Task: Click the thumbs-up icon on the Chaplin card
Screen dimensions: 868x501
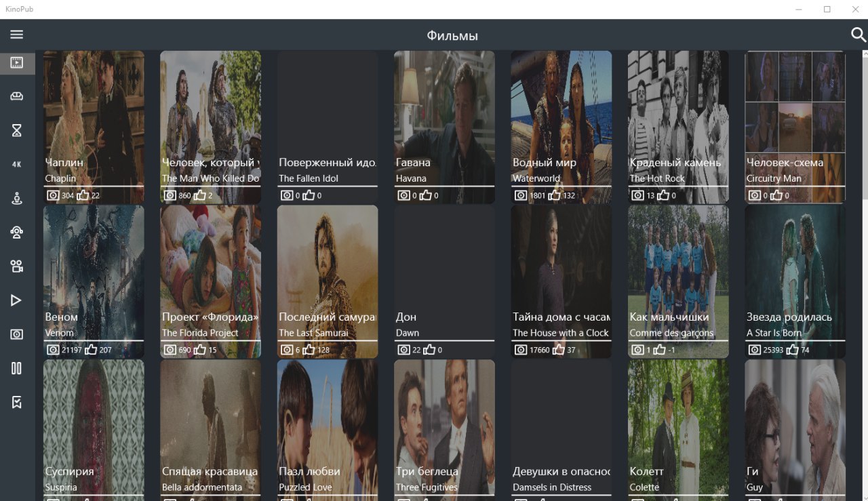Action: click(83, 195)
